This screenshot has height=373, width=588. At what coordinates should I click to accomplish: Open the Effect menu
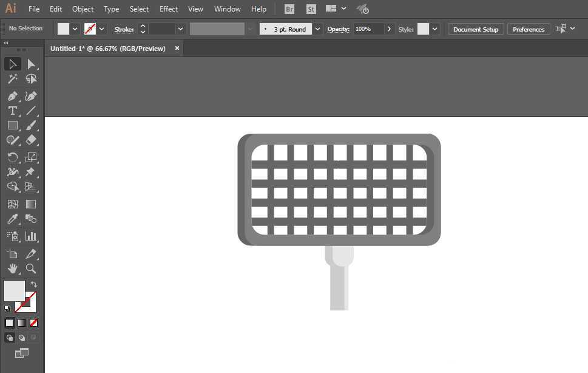coord(169,9)
